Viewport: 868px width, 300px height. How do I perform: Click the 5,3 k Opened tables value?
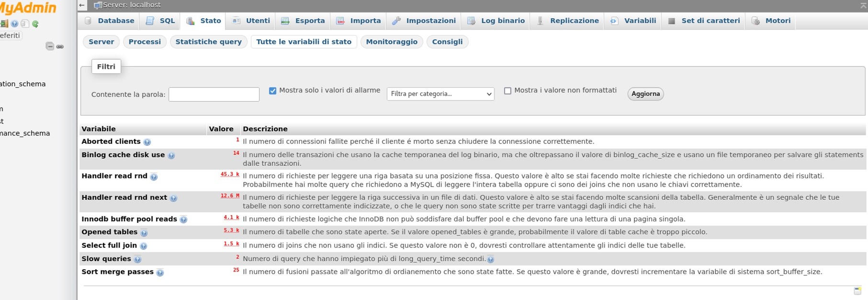[232, 231]
